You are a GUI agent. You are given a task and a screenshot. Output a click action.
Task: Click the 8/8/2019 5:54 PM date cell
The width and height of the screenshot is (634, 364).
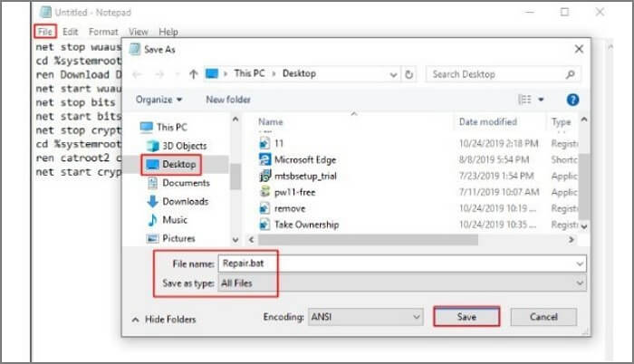click(494, 159)
